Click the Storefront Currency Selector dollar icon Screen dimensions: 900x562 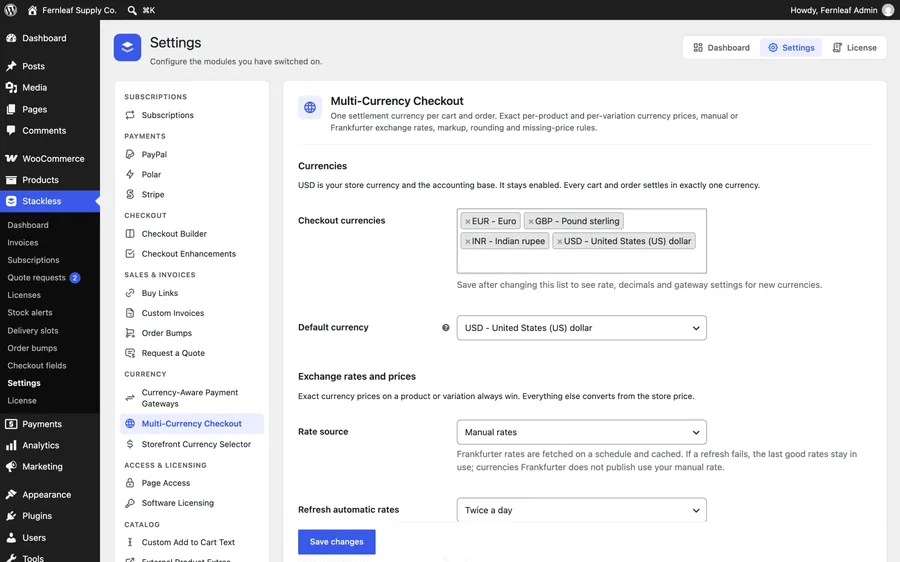pos(130,444)
